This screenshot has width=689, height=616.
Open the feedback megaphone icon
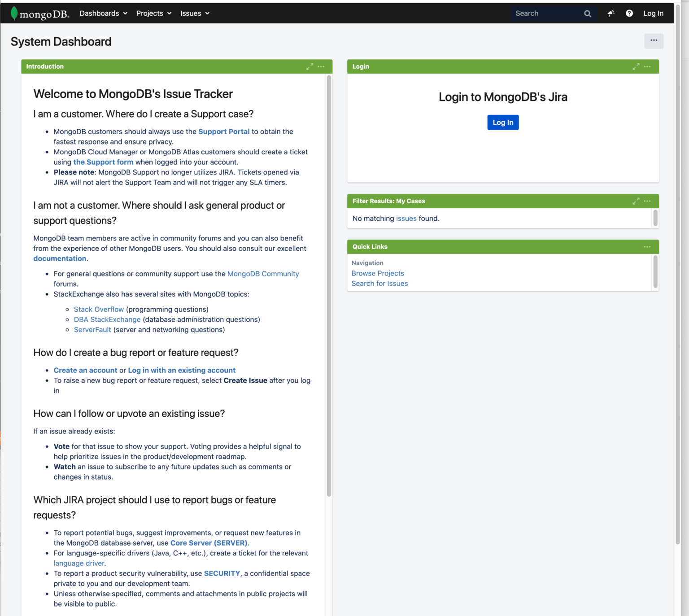point(611,13)
